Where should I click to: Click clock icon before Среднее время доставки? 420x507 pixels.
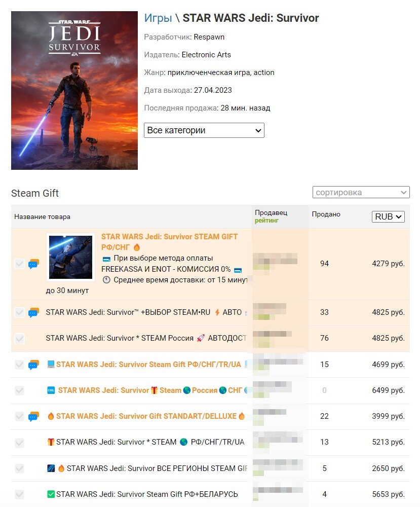point(106,280)
